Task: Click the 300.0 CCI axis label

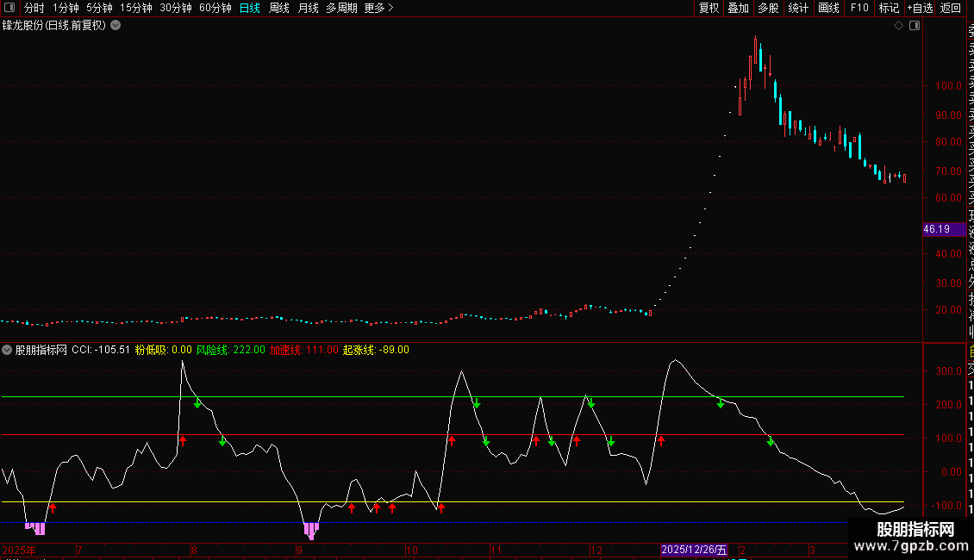Action: pyautogui.click(x=949, y=371)
